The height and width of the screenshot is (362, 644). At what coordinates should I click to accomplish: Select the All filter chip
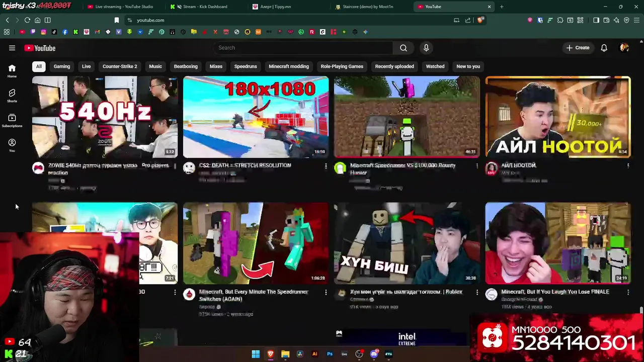pos(39,66)
